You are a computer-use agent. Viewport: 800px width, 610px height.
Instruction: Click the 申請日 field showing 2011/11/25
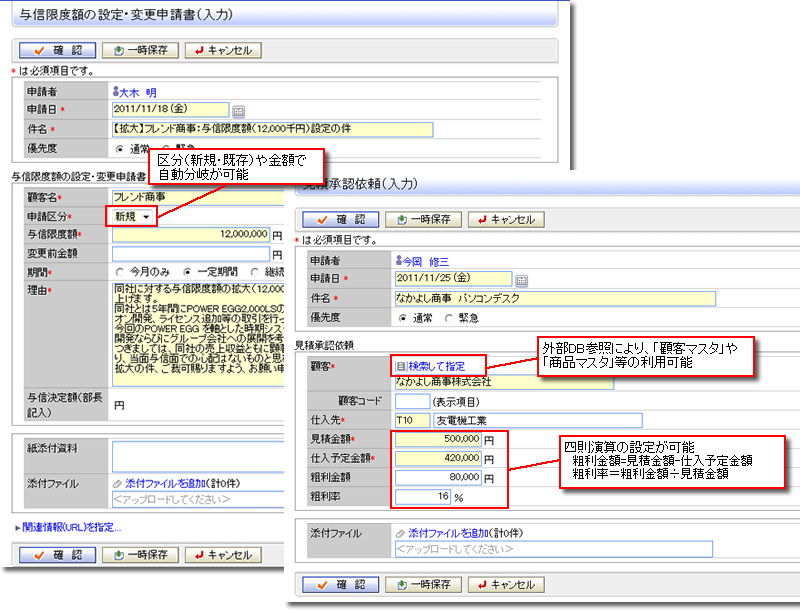tap(454, 278)
